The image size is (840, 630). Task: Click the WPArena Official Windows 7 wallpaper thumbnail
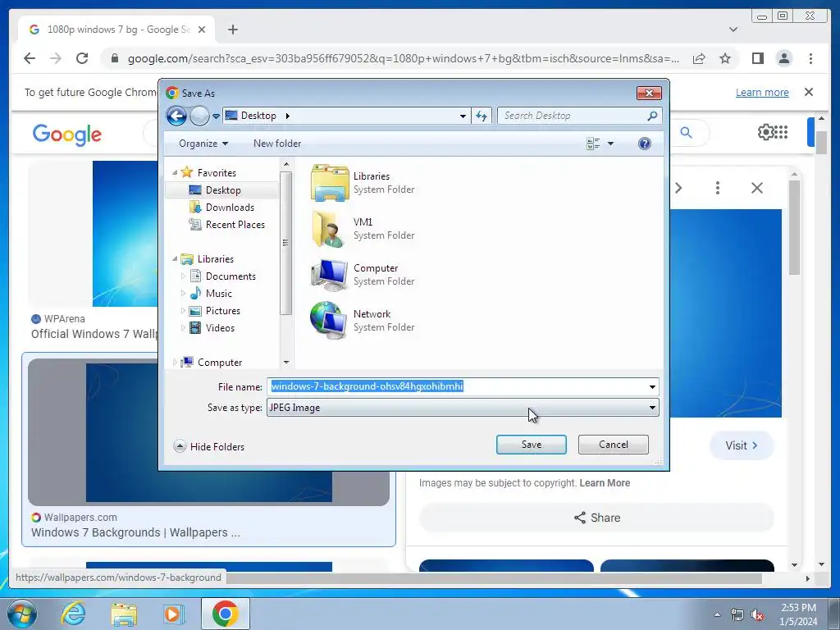click(x=125, y=234)
